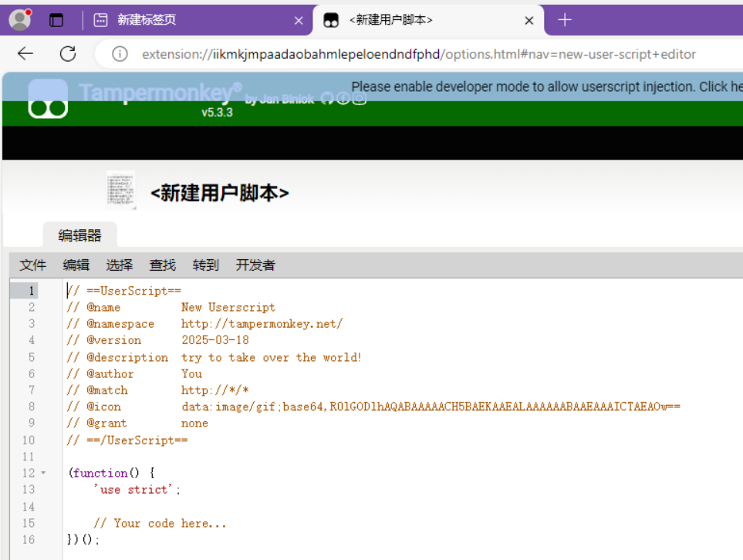The width and height of the screenshot is (743, 560).
Task: Reload the page with the refresh icon
Action: tap(68, 53)
